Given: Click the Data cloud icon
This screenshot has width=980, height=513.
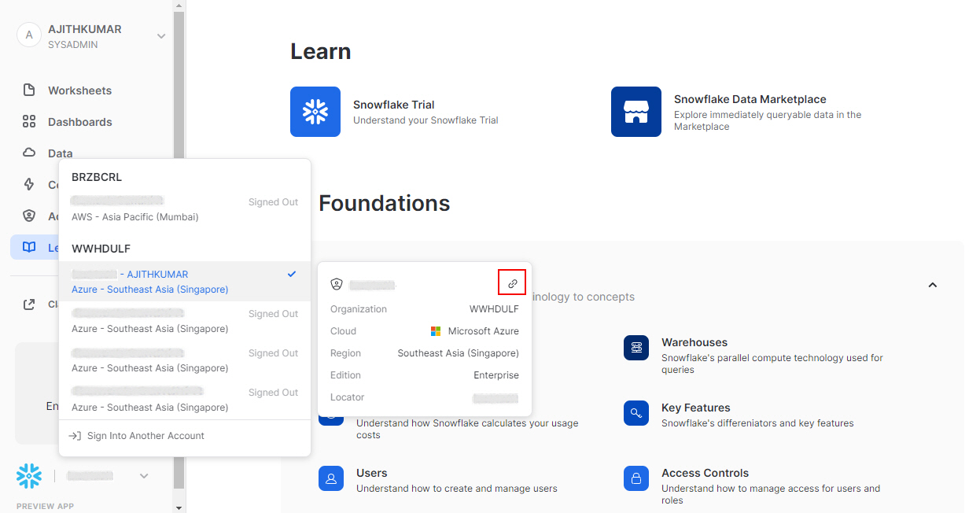Looking at the screenshot, I should coord(29,153).
